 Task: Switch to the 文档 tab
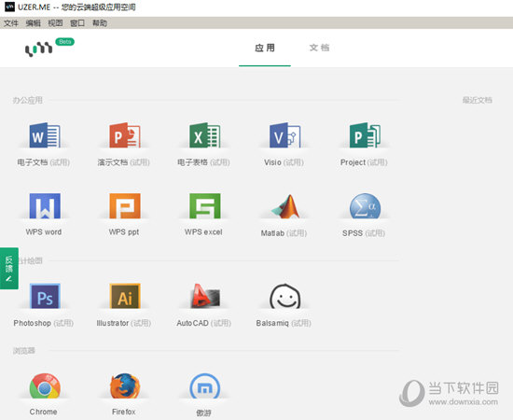click(x=319, y=48)
